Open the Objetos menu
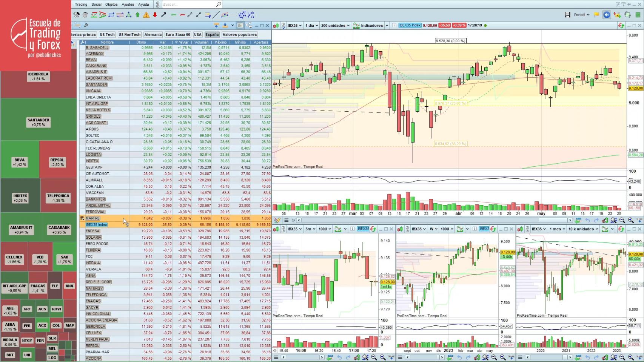The image size is (644, 362). (111, 4)
